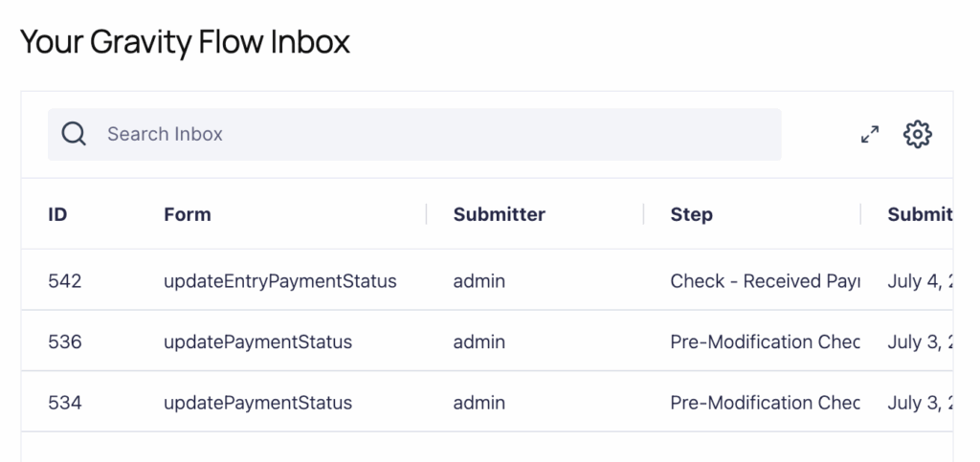Select the updateEntryPaymentStatus form row
The height and width of the screenshot is (462, 980).
(x=279, y=281)
